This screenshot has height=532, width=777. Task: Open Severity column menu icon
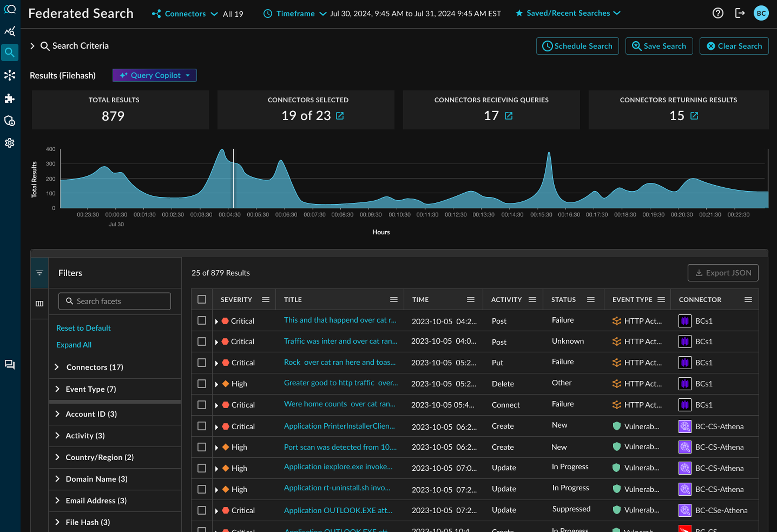click(266, 300)
